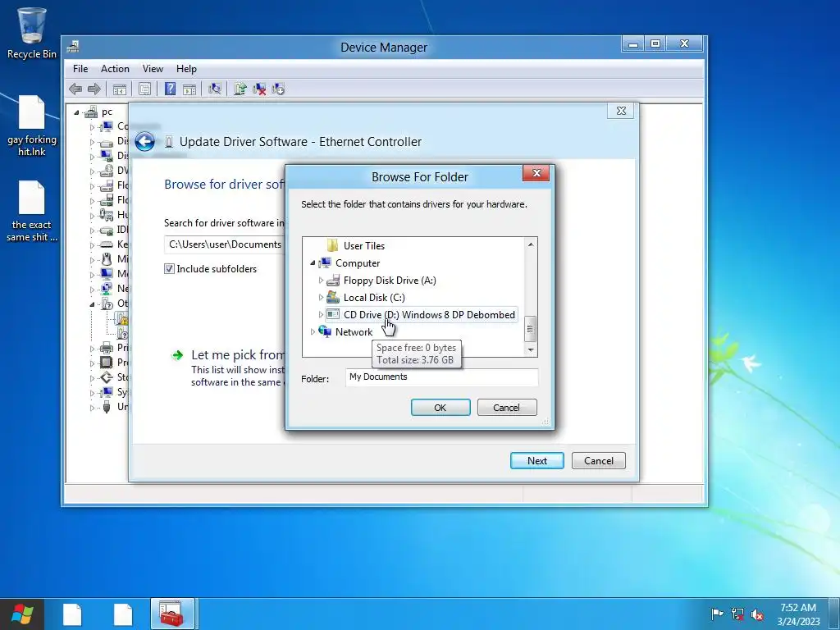Screen dimensions: 840x630
Task: Open the View menu
Action: tap(153, 69)
